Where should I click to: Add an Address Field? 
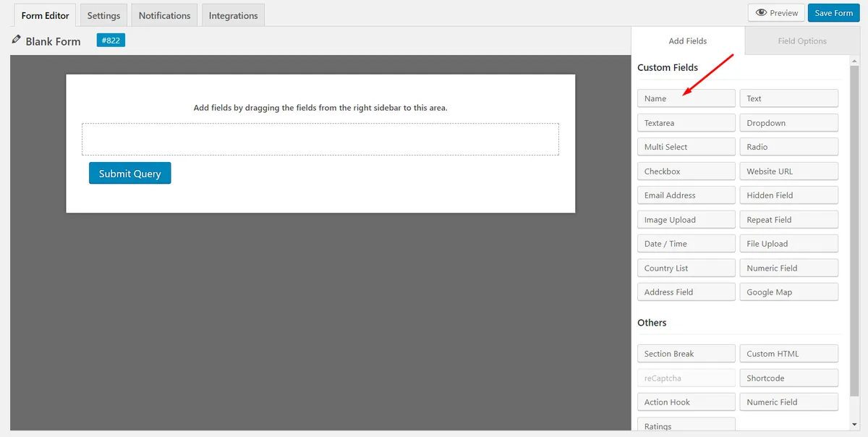click(686, 292)
